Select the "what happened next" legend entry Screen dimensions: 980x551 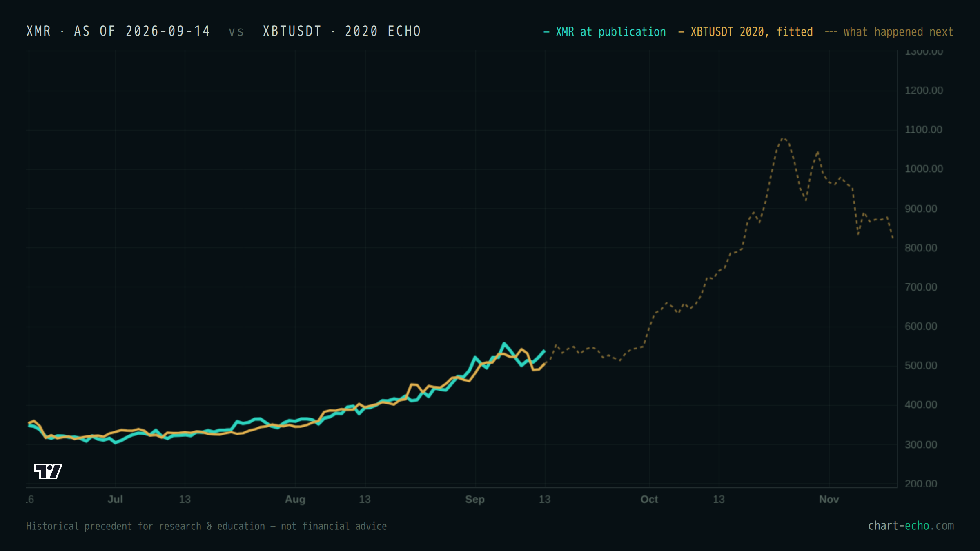coord(889,32)
